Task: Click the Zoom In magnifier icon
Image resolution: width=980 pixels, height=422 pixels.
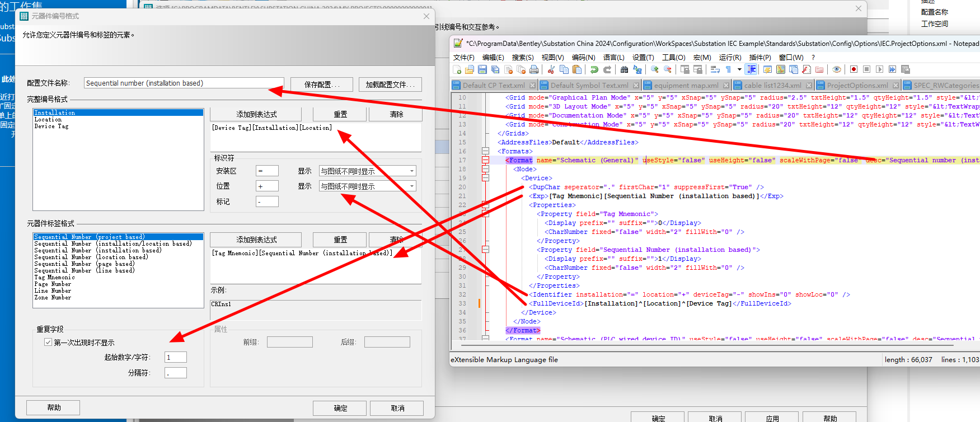Action: tap(654, 69)
